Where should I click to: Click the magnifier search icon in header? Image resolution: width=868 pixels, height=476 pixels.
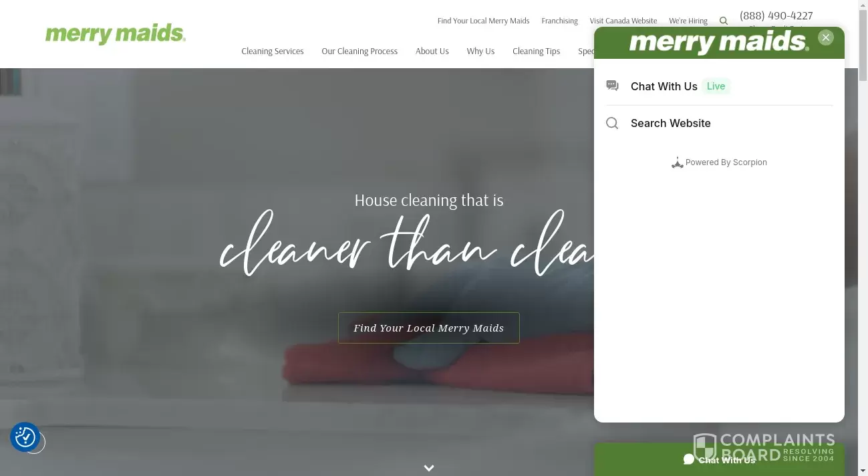723,21
